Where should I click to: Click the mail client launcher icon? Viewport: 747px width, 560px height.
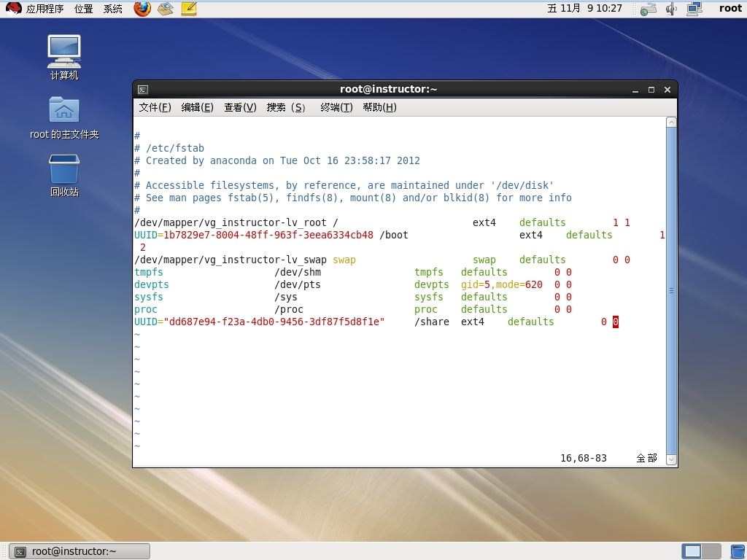(166, 9)
